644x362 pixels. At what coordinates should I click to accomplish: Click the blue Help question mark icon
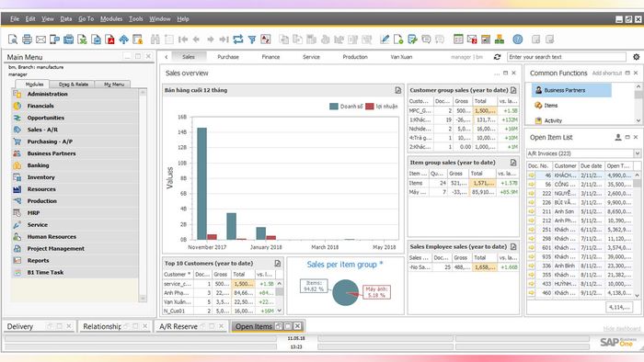tap(518, 40)
